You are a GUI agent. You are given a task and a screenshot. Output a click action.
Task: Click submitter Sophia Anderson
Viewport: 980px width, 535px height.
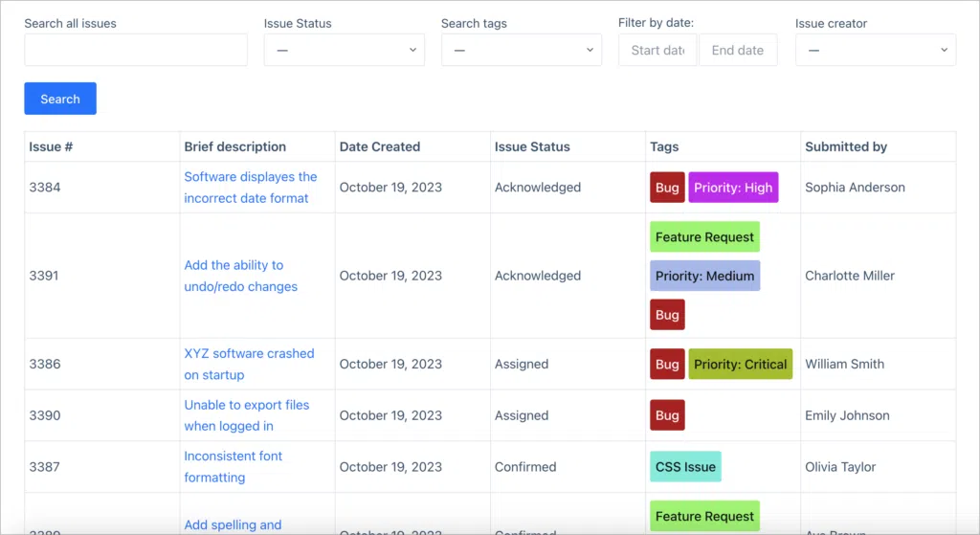(855, 188)
